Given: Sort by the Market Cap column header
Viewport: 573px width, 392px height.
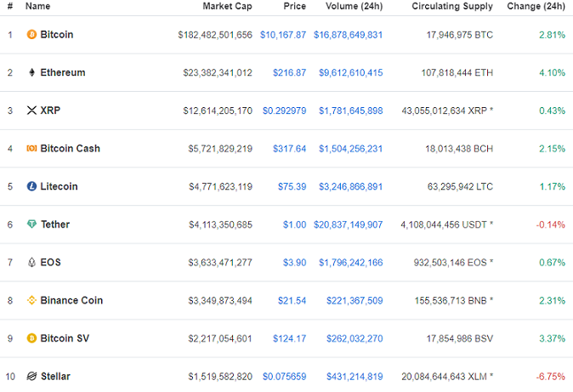Looking at the screenshot, I should coord(227,6).
